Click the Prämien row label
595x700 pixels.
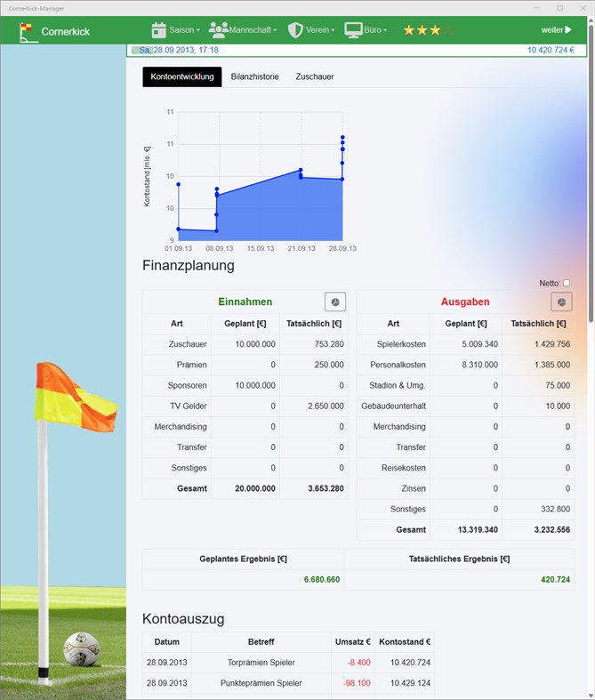pos(191,365)
